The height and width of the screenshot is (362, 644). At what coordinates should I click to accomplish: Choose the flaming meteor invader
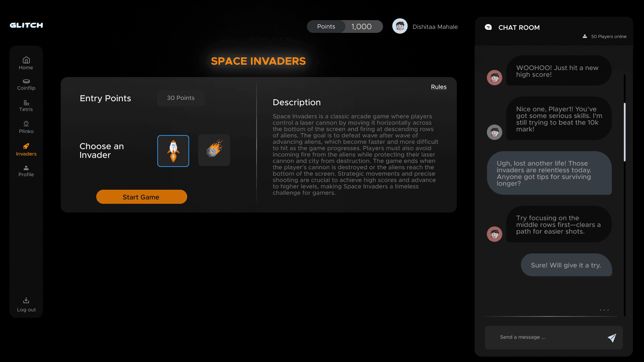214,150
